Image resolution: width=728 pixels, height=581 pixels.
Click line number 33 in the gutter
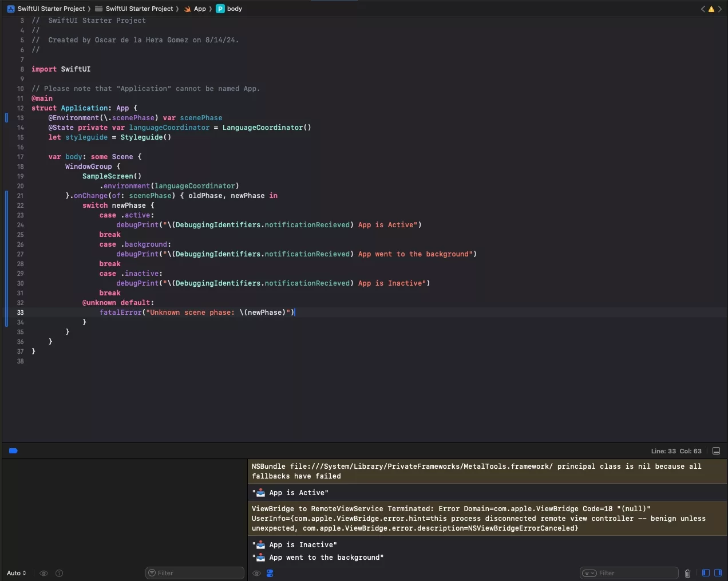click(x=20, y=313)
